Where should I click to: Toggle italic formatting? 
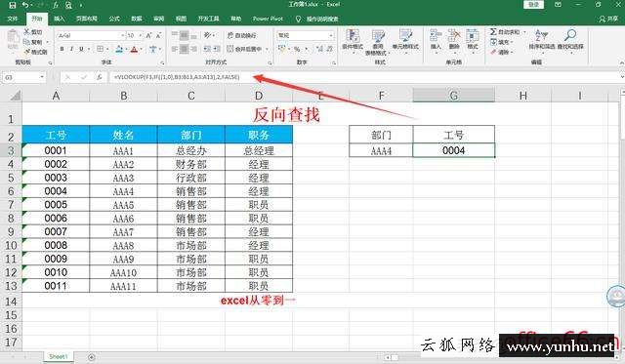tap(71, 49)
